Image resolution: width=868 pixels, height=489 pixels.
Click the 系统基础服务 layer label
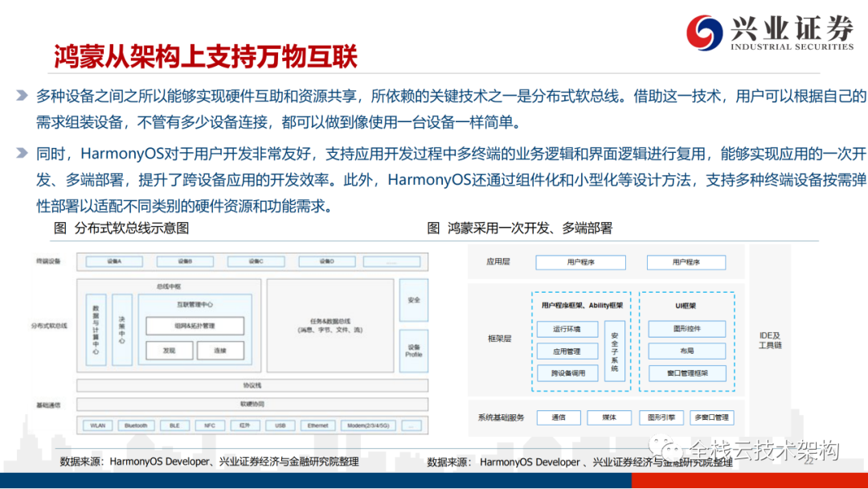501,417
